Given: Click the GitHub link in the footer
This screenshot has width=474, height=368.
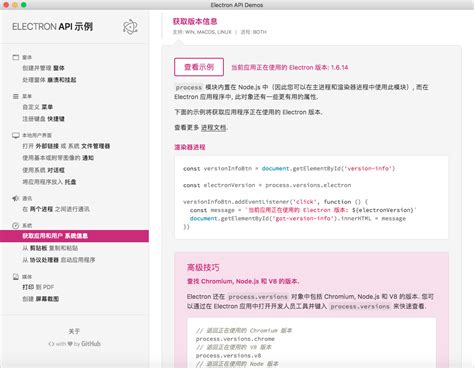Looking at the screenshot, I should [91, 344].
